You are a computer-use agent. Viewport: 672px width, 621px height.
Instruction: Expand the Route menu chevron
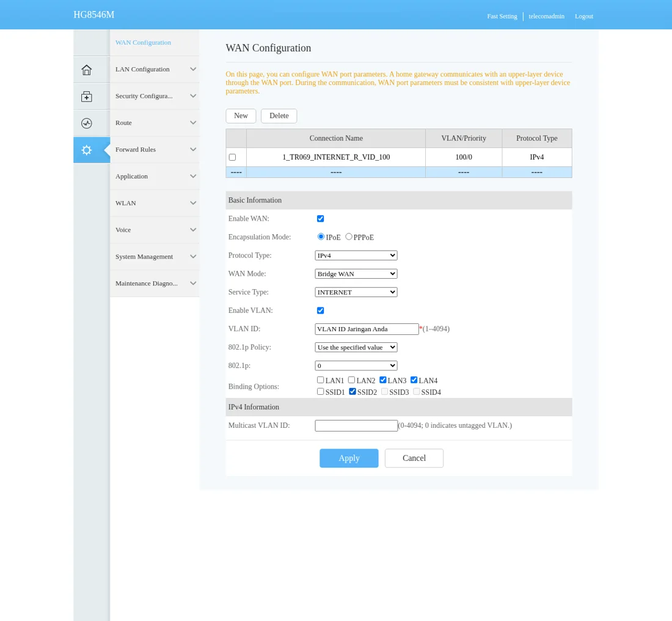(193, 123)
